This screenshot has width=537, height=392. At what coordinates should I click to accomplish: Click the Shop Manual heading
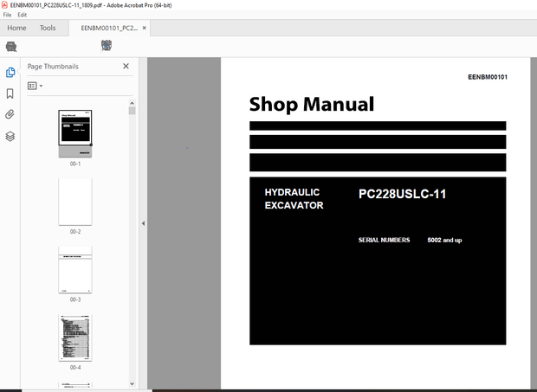point(312,105)
